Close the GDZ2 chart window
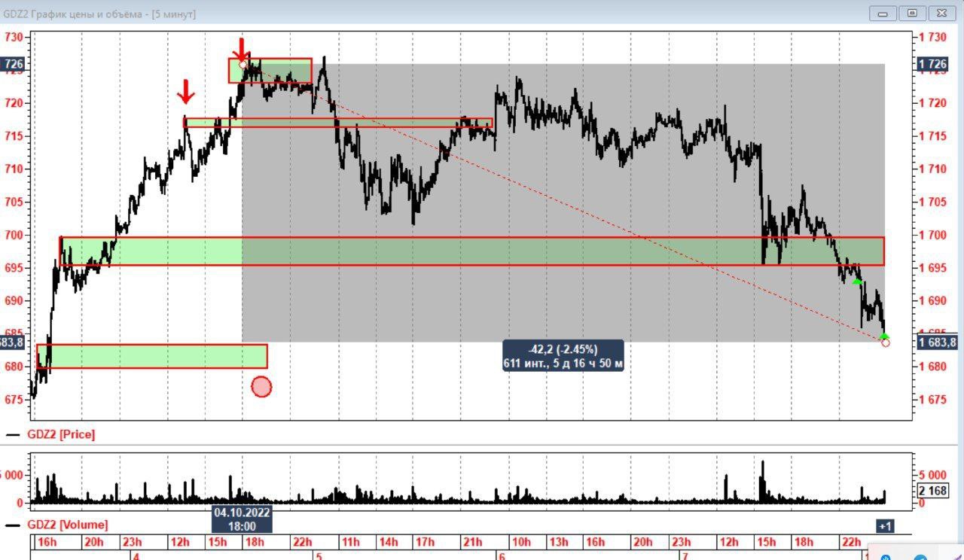Viewport: 964px width, 560px height. coord(941,13)
